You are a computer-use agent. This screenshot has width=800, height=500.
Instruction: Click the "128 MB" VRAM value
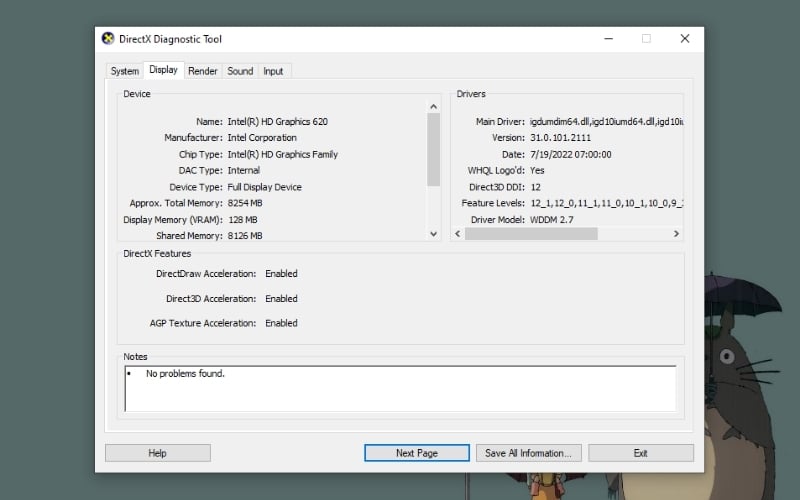point(243,219)
